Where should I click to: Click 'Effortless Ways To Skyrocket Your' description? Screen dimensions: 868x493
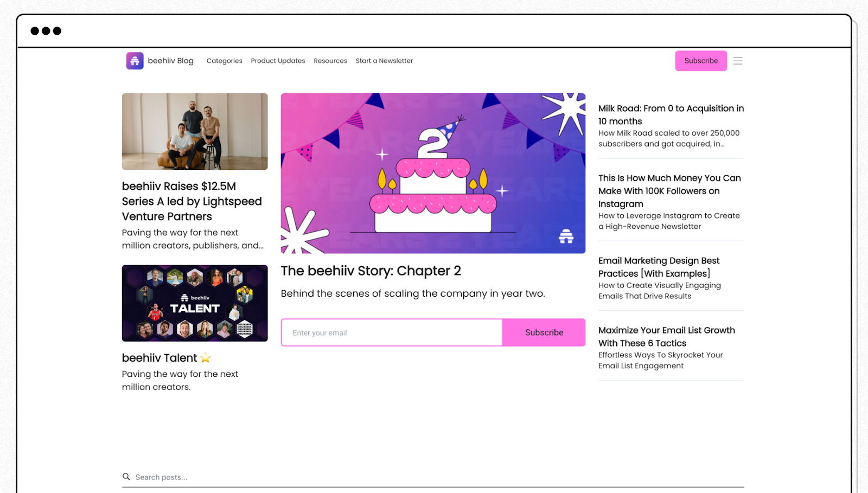[x=661, y=360]
